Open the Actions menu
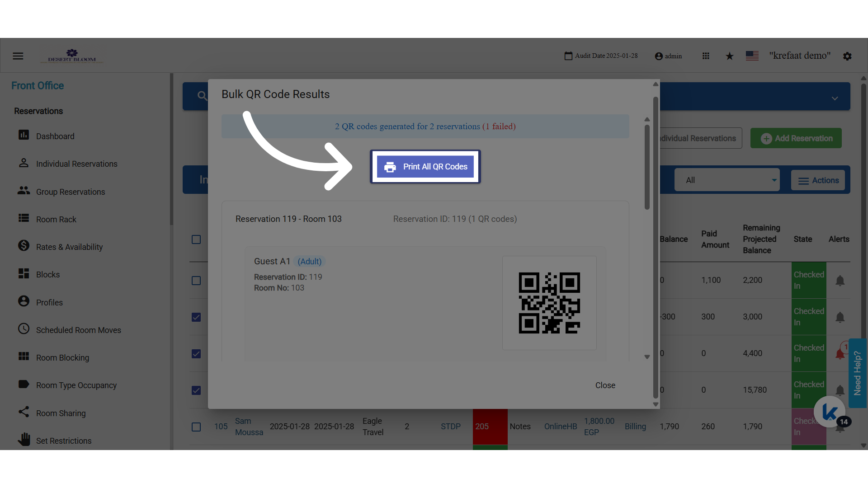 click(818, 180)
